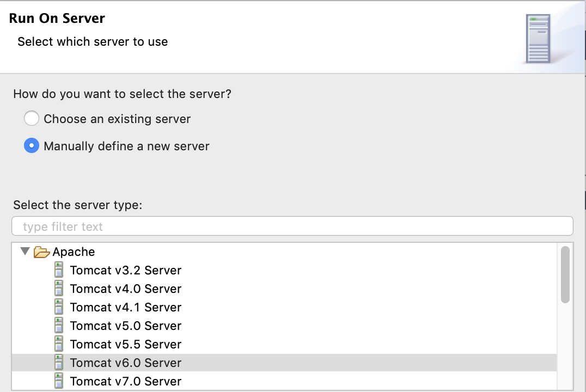Image resolution: width=586 pixels, height=392 pixels.
Task: Select Tomcat v6.0 Server label
Action: pyautogui.click(x=126, y=363)
